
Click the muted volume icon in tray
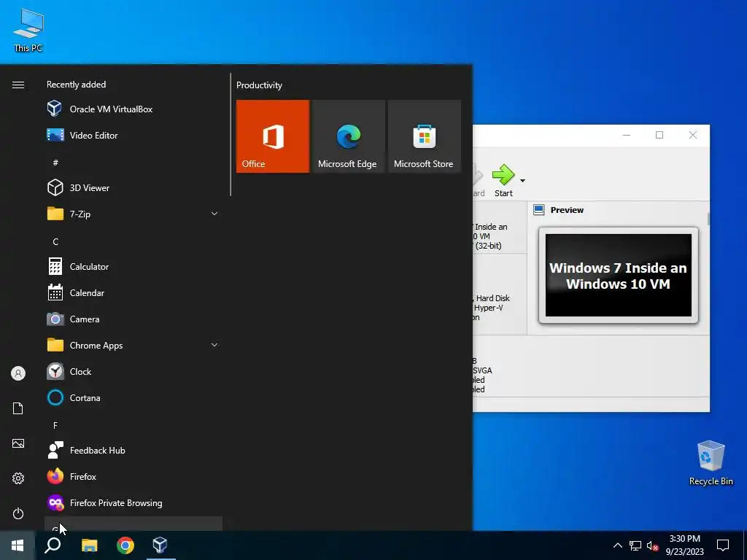(652, 545)
